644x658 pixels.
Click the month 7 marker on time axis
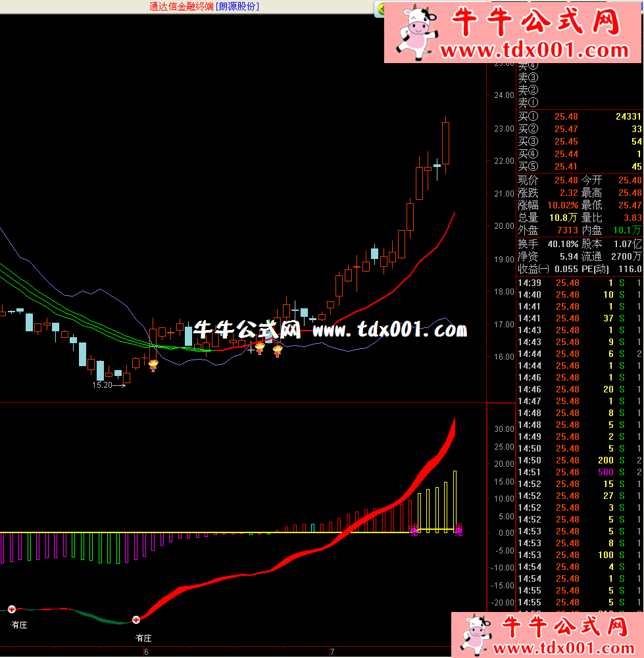point(333,651)
